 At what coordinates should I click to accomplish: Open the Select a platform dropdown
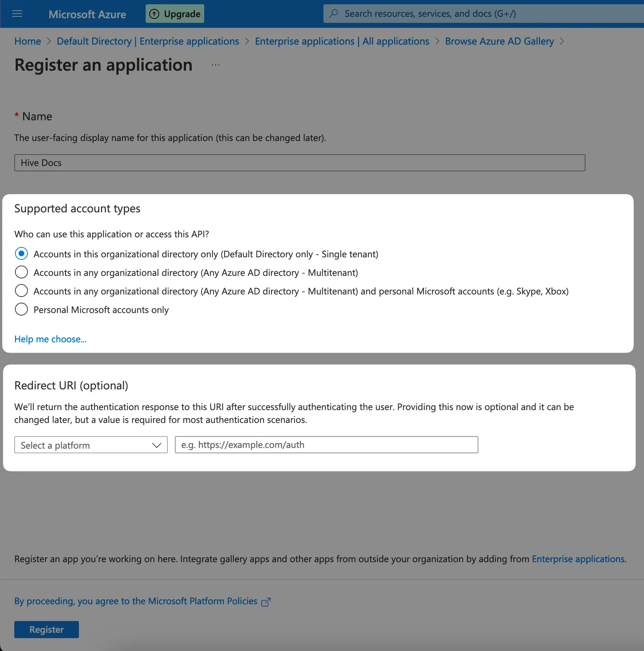click(91, 445)
